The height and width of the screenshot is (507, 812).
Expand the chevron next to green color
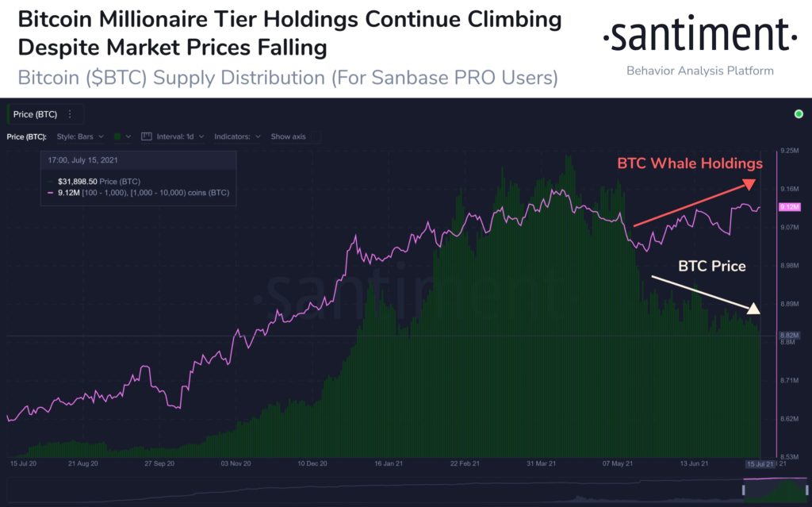pos(128,136)
